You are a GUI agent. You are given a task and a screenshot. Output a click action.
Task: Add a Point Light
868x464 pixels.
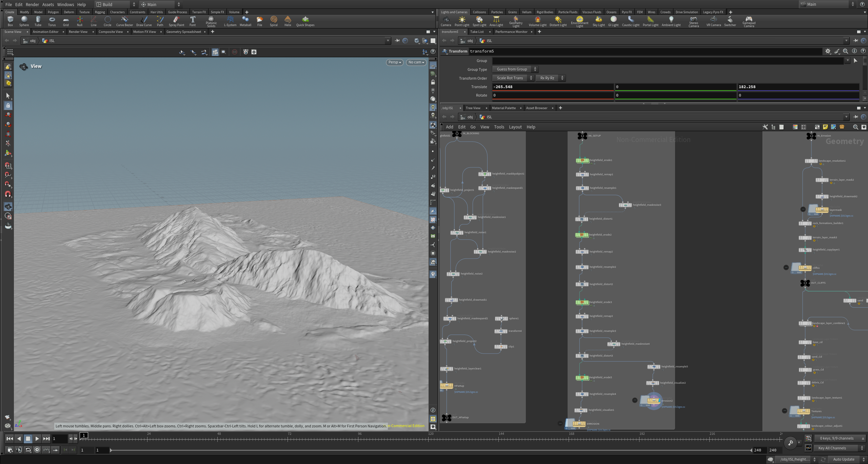click(462, 21)
